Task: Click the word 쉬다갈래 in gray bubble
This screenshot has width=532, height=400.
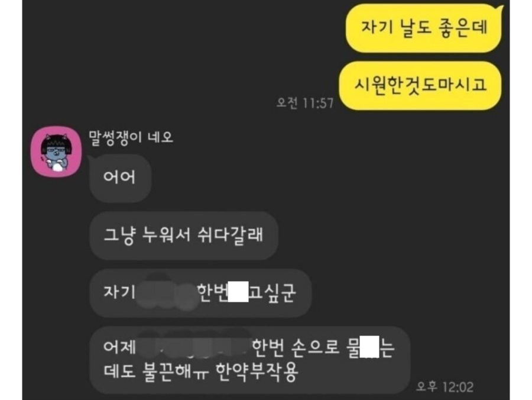Action: point(230,235)
